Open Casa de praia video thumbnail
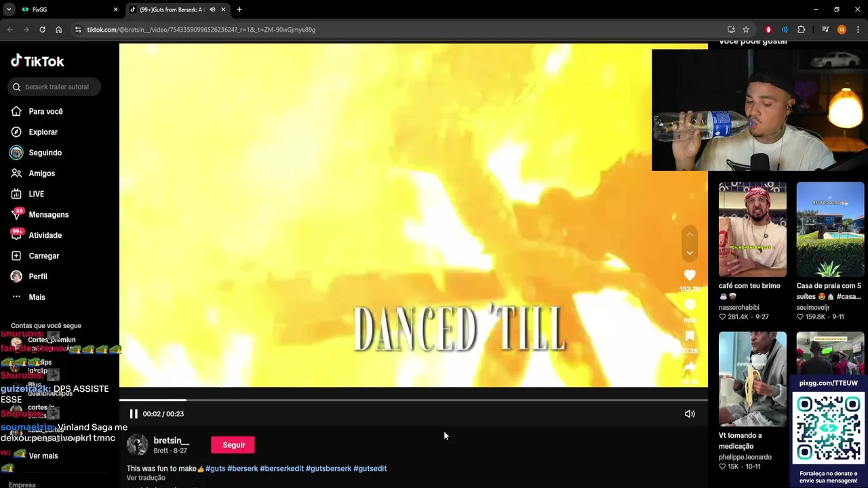 (x=830, y=229)
